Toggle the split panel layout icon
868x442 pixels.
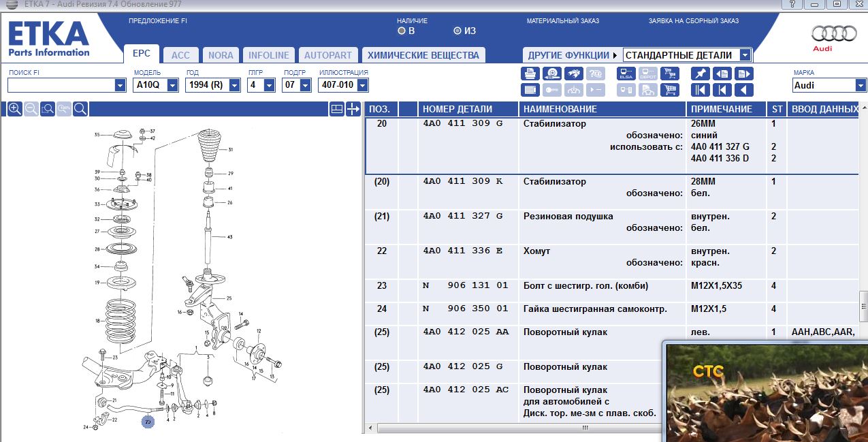[336, 109]
